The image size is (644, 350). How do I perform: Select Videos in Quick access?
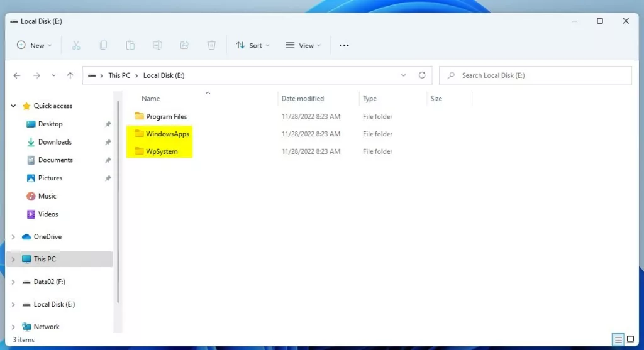(x=48, y=214)
